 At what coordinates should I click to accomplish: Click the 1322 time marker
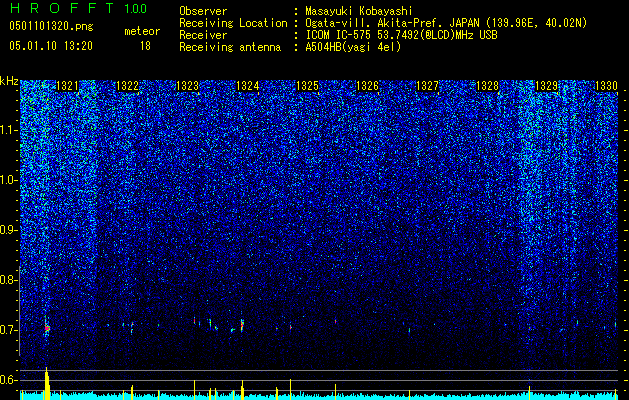[127, 86]
